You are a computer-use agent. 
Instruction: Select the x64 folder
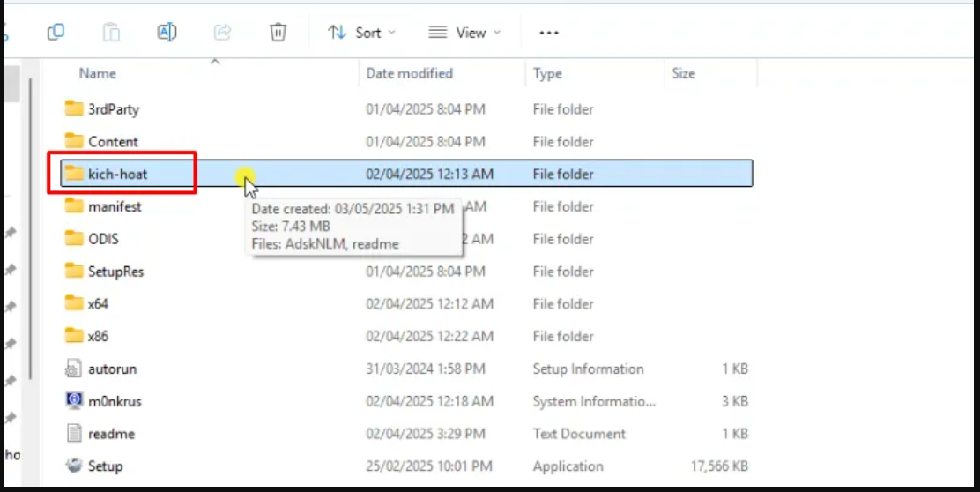pos(98,303)
